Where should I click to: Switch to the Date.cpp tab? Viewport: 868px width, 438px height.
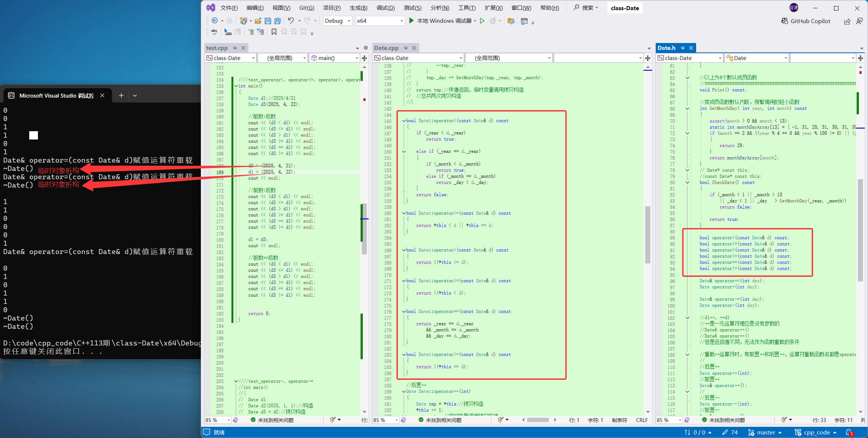386,48
